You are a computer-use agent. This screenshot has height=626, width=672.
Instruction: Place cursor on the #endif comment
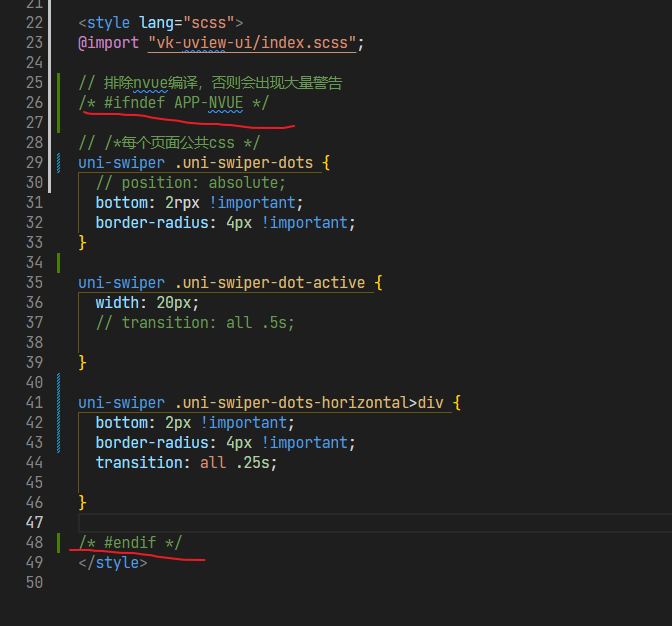130,542
